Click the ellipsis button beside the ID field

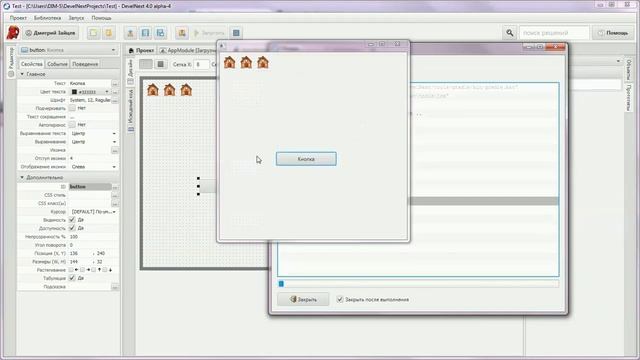pos(115,187)
